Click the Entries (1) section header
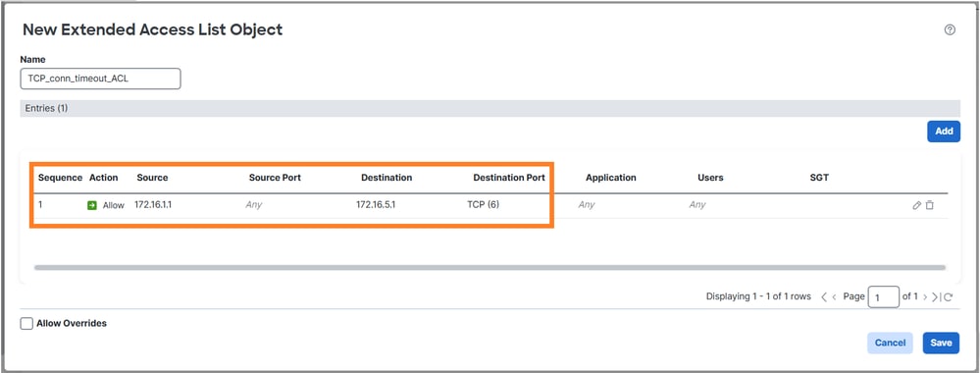980x373 pixels. 490,108
